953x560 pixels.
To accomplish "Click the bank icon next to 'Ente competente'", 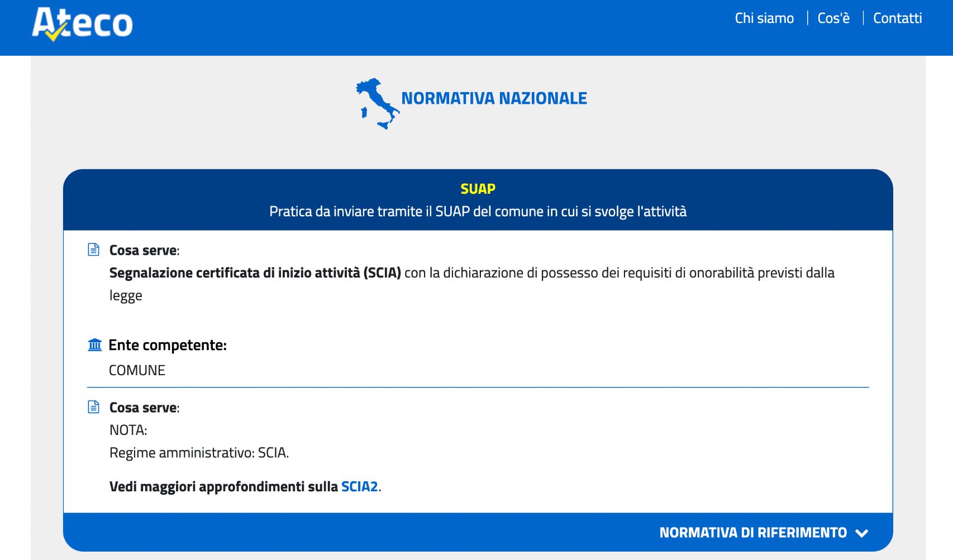I will tap(94, 344).
